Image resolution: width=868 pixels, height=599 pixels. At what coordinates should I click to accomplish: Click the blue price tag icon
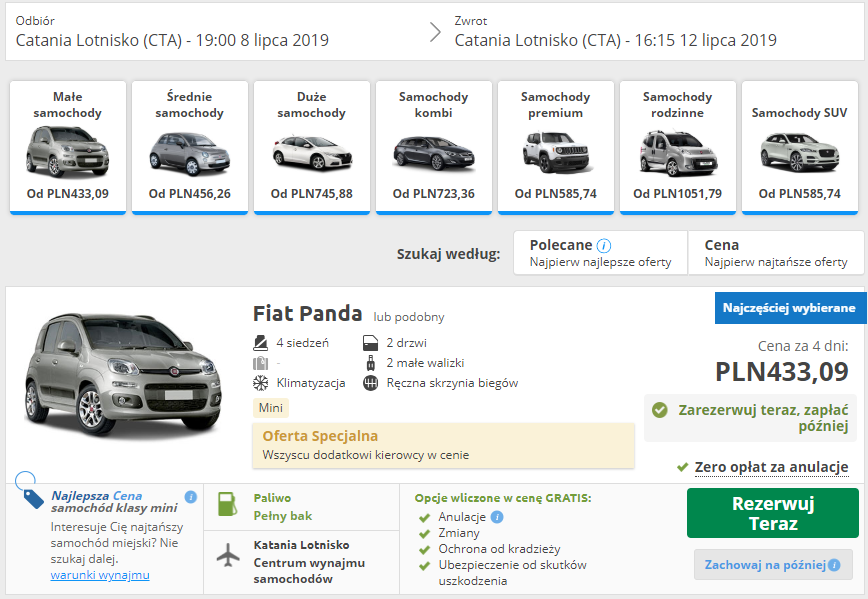tap(33, 498)
